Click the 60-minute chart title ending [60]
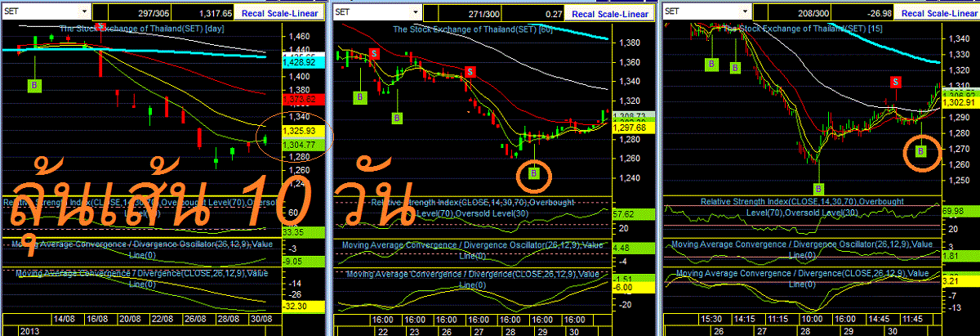Image resolution: width=980 pixels, height=336 pixels. pos(473,29)
